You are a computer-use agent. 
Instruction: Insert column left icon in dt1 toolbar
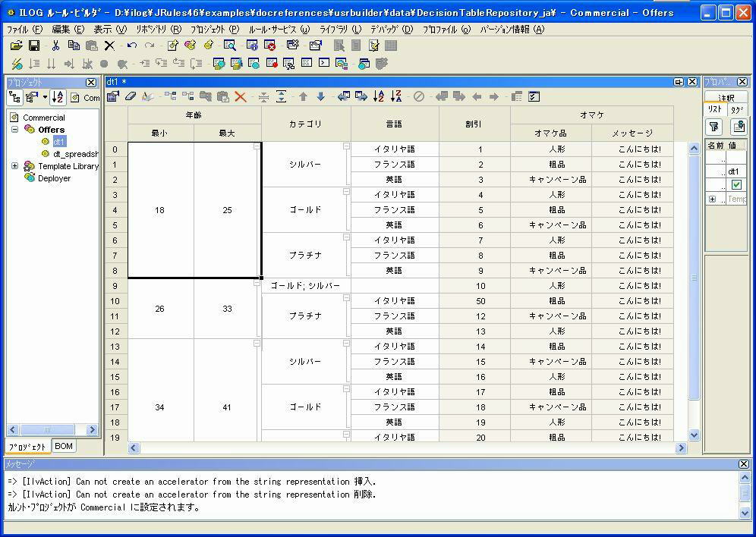(x=343, y=97)
